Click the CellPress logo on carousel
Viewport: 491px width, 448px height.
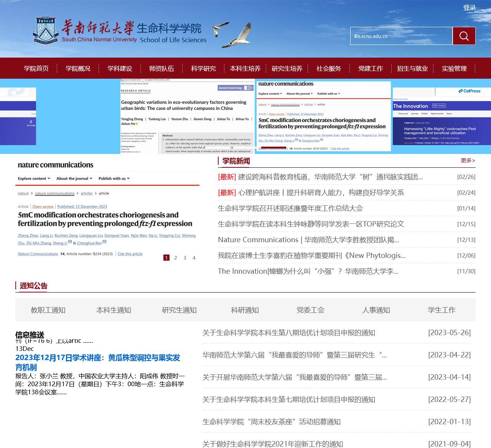[470, 91]
